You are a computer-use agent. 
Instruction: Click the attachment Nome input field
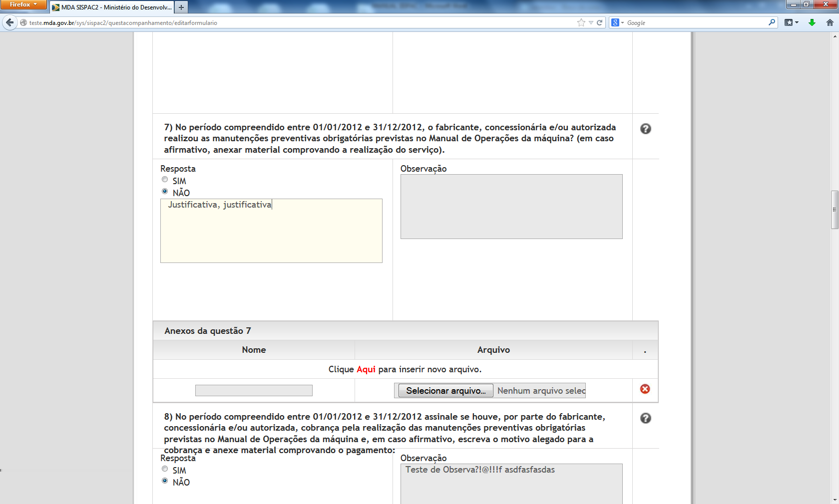254,391
